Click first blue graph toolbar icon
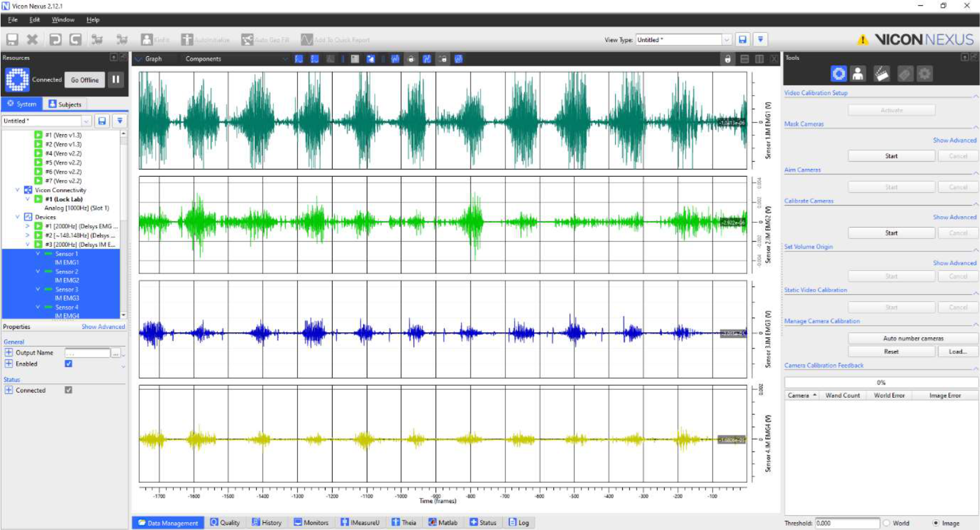Screen dimensions: 980x530 pyautogui.click(x=299, y=59)
